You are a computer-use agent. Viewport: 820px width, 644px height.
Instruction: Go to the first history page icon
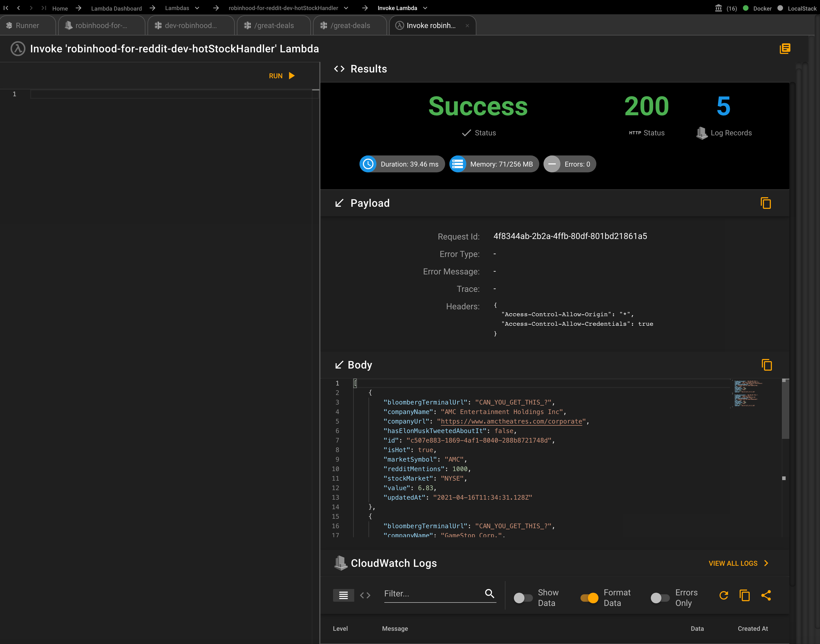tap(6, 8)
